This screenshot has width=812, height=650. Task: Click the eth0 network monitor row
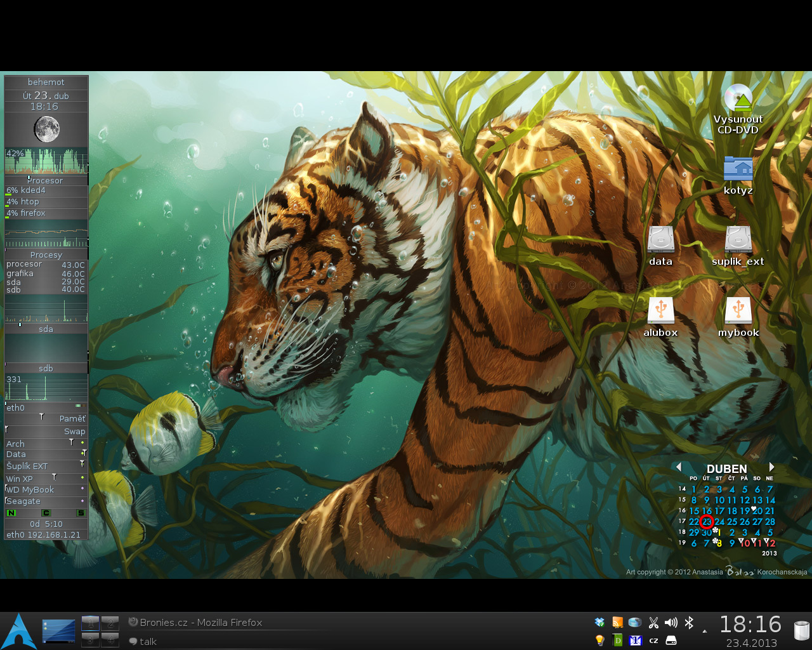click(46, 408)
